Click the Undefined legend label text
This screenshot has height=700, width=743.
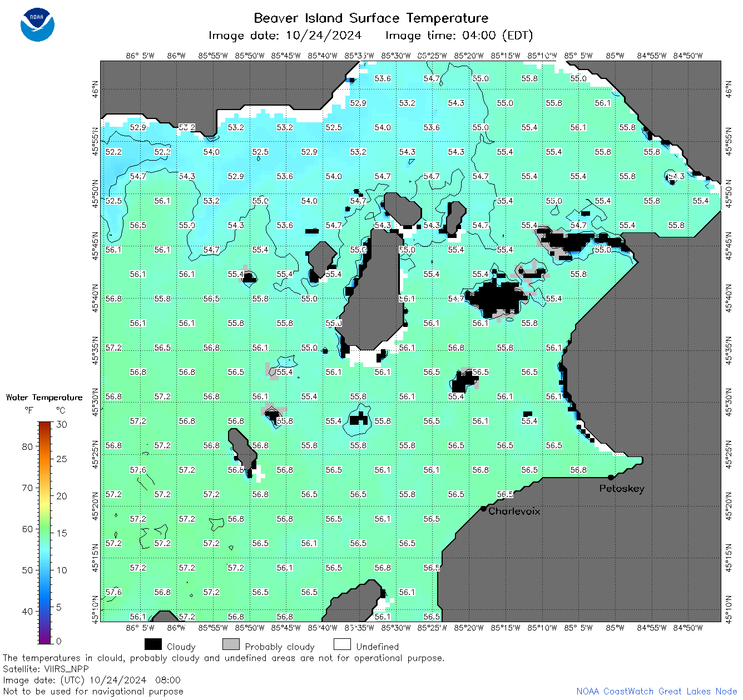point(378,647)
